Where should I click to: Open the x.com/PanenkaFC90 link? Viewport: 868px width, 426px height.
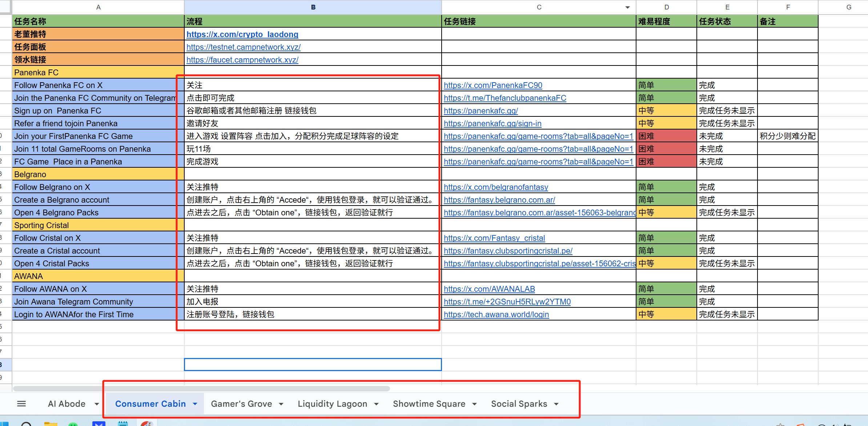click(493, 85)
